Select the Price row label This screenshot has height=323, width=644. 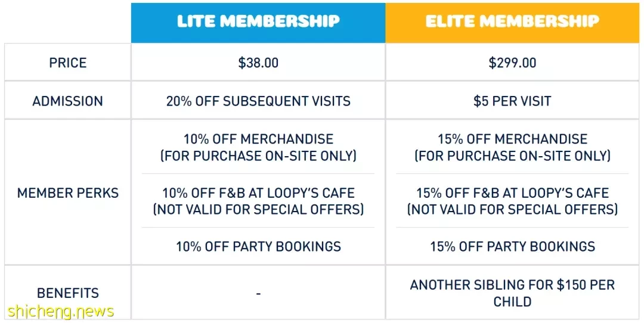click(68, 63)
